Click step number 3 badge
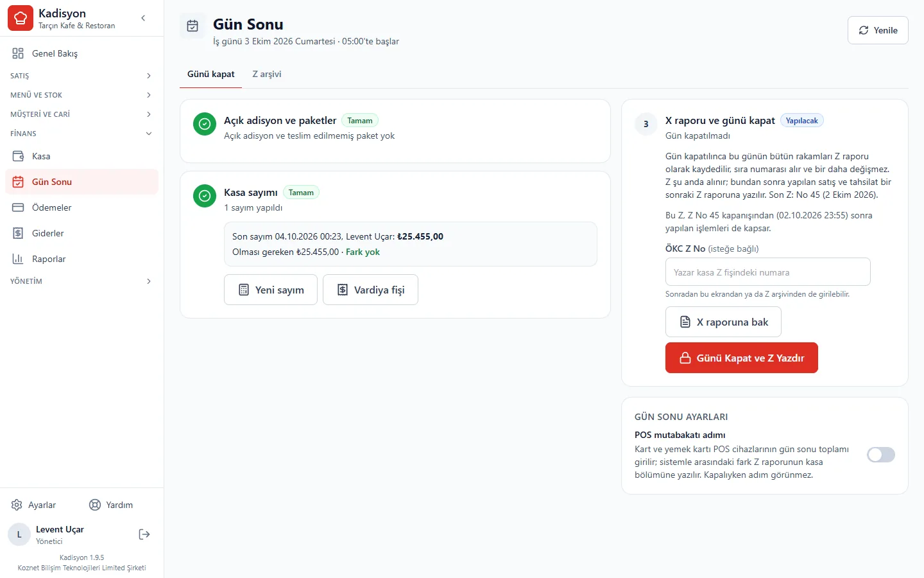This screenshot has height=578, width=924. [x=646, y=124]
